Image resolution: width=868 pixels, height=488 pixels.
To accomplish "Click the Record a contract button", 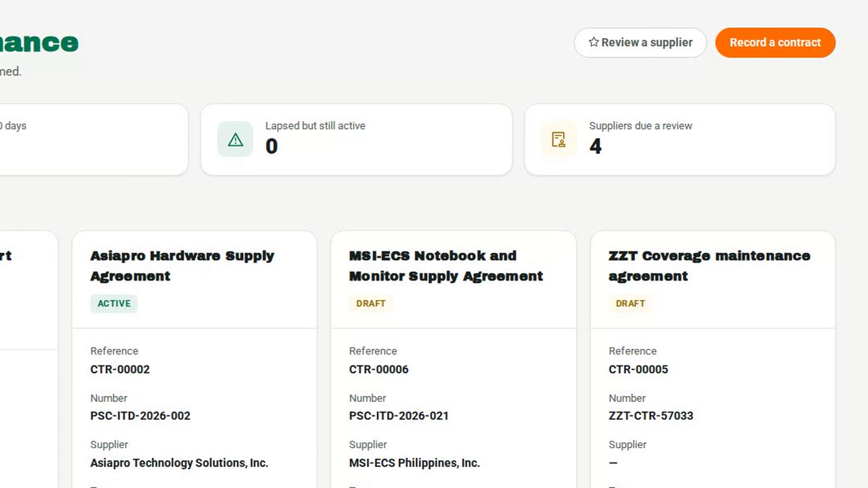I will point(775,42).
